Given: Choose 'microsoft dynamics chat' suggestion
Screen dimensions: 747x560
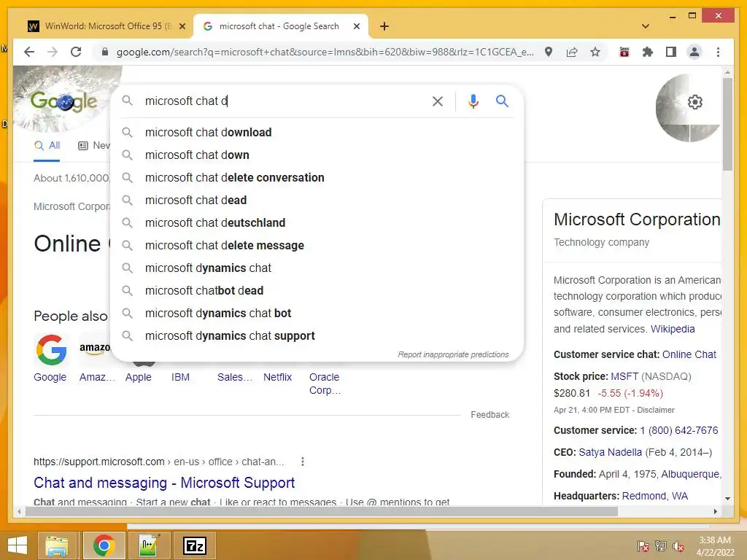Looking at the screenshot, I should point(317,268).
